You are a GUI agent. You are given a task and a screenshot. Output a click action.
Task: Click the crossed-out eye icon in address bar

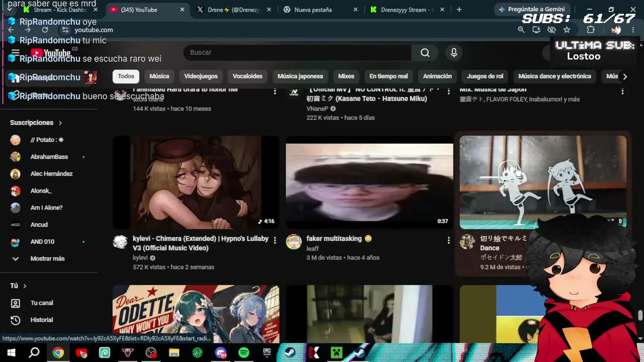coord(551,30)
